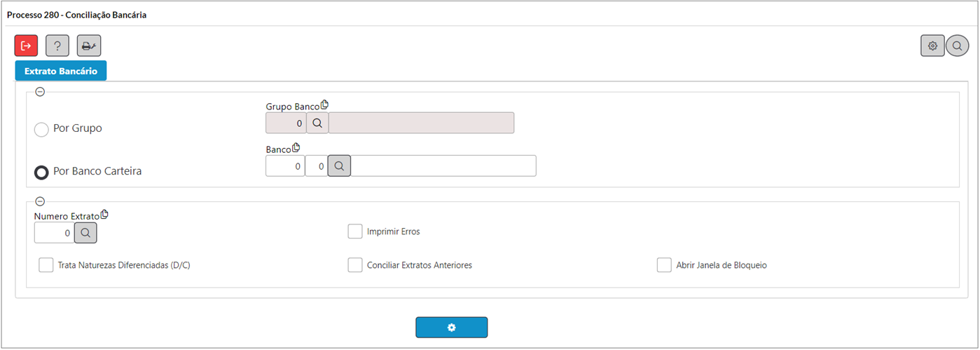Select the Por Grupo radio button
980x350 pixels.
click(x=41, y=129)
